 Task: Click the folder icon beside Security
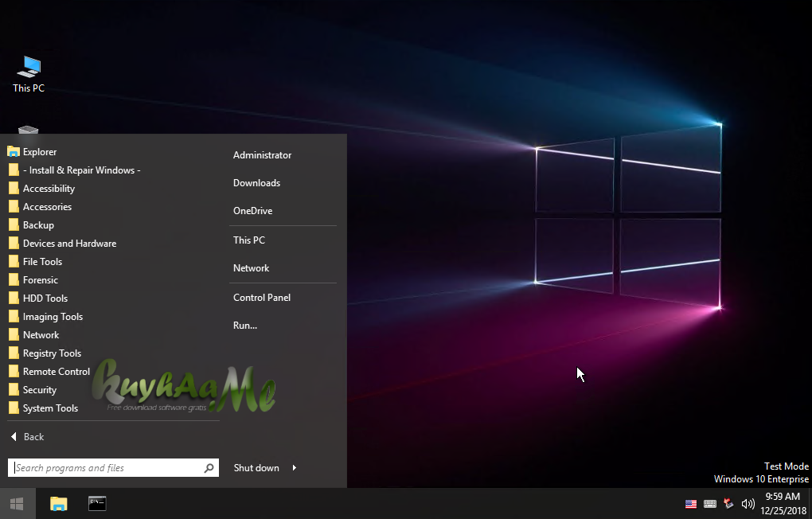pyautogui.click(x=14, y=390)
